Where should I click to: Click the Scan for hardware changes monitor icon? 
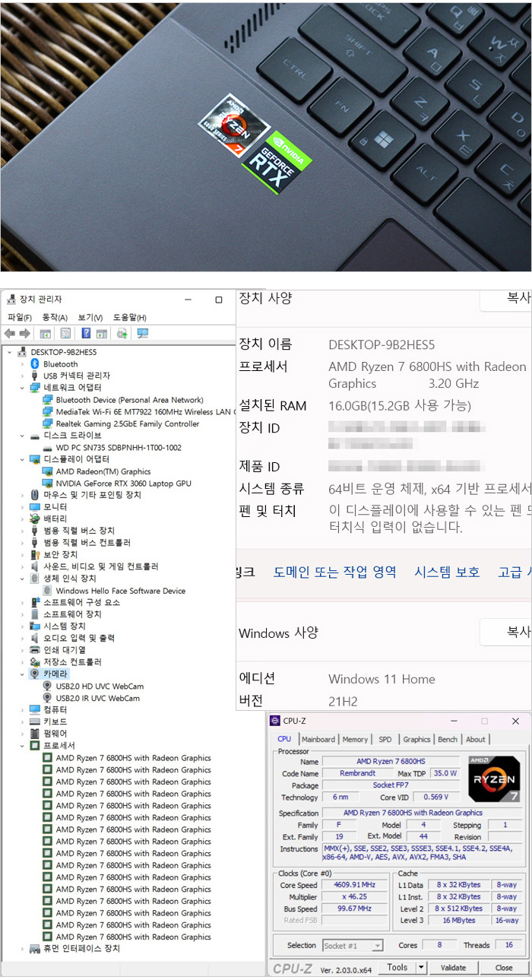pos(142,333)
